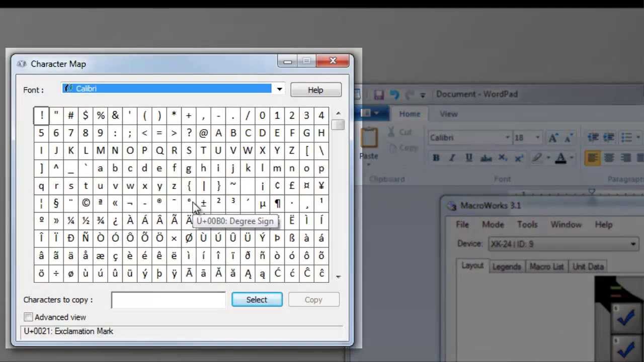Click Cut in WordPad clipboard group
Screen dimensions: 644x362
point(400,132)
